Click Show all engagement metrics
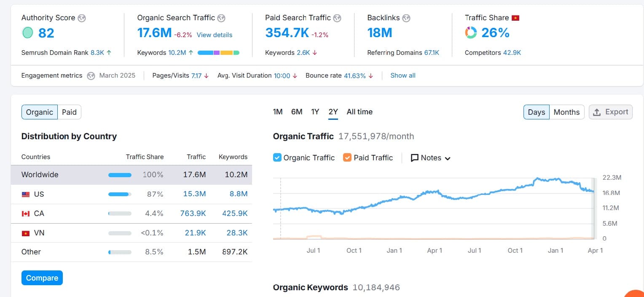 click(403, 76)
